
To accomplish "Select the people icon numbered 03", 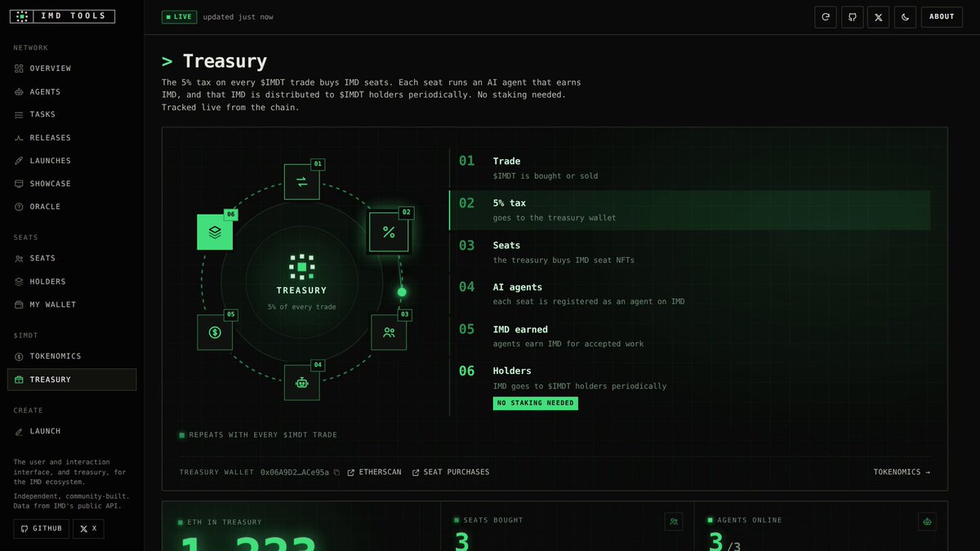I will 389,332.
